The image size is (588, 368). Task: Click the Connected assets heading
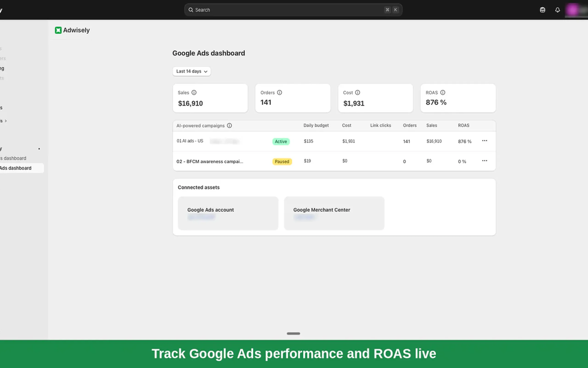point(198,187)
